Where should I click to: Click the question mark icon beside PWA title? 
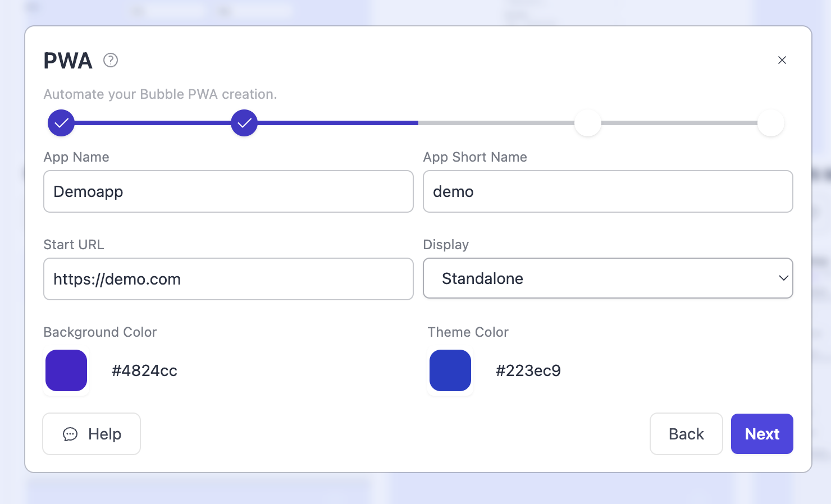coord(111,60)
